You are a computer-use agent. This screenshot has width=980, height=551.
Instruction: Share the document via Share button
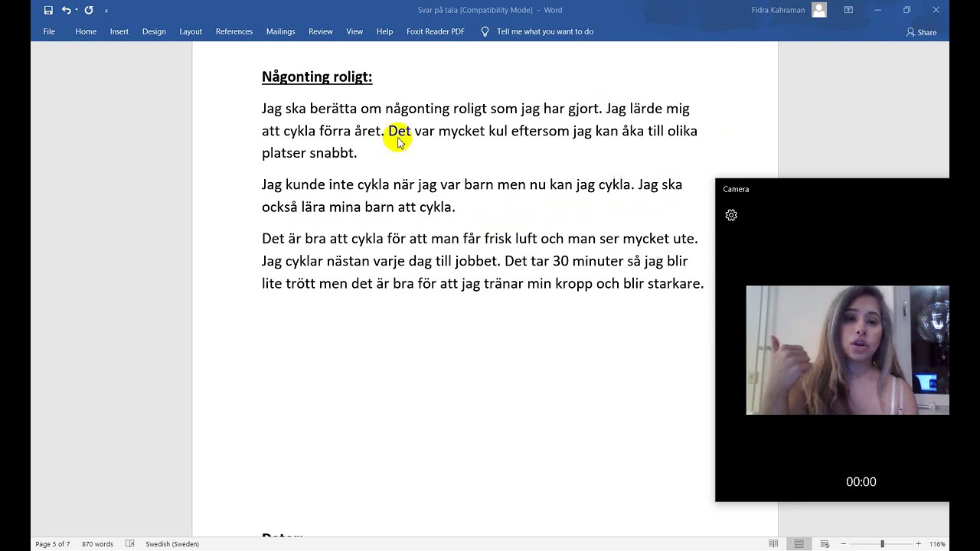click(921, 32)
